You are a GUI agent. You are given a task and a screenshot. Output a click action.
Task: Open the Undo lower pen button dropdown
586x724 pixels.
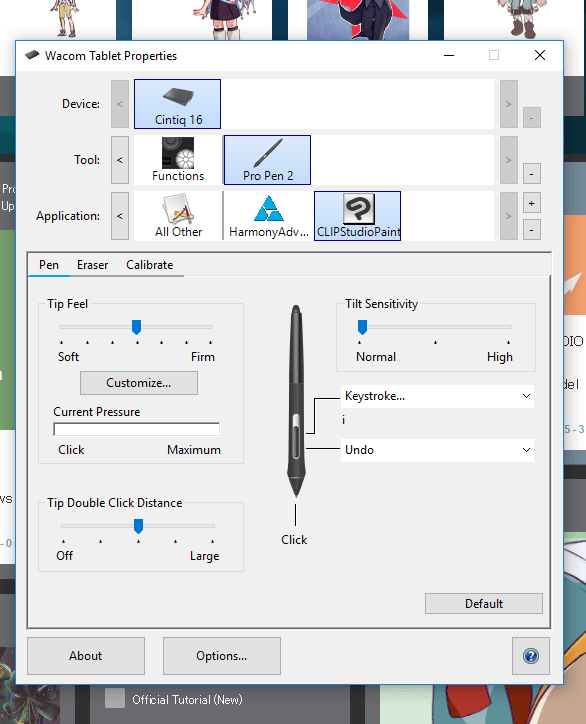[x=437, y=450]
